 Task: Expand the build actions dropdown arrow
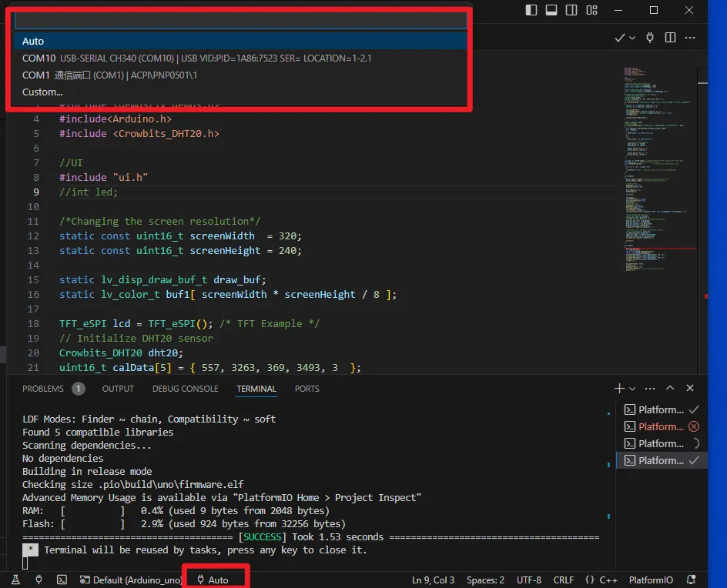633,38
